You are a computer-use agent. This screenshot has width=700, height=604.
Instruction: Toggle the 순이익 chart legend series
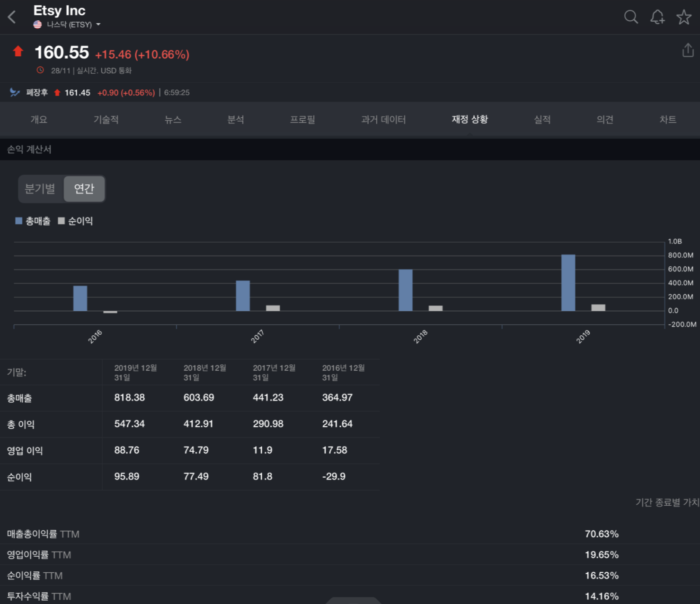(x=75, y=221)
